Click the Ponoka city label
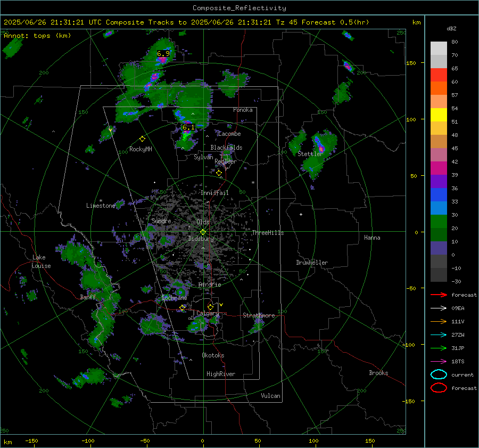 (243, 110)
